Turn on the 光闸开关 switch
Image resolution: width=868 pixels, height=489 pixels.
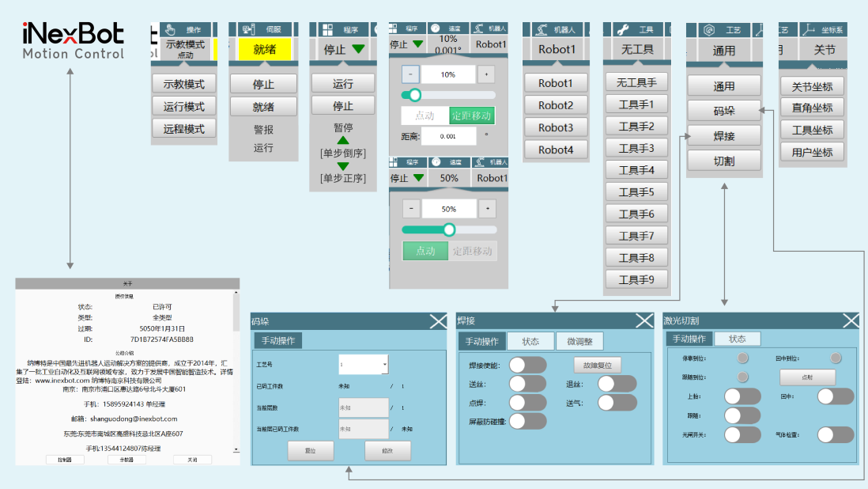tap(743, 434)
